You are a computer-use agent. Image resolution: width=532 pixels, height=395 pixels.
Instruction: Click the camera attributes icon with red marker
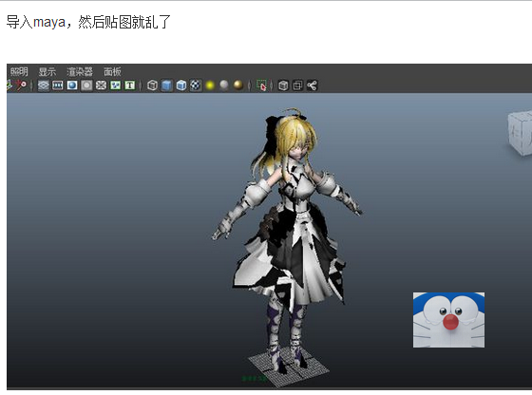[21, 85]
